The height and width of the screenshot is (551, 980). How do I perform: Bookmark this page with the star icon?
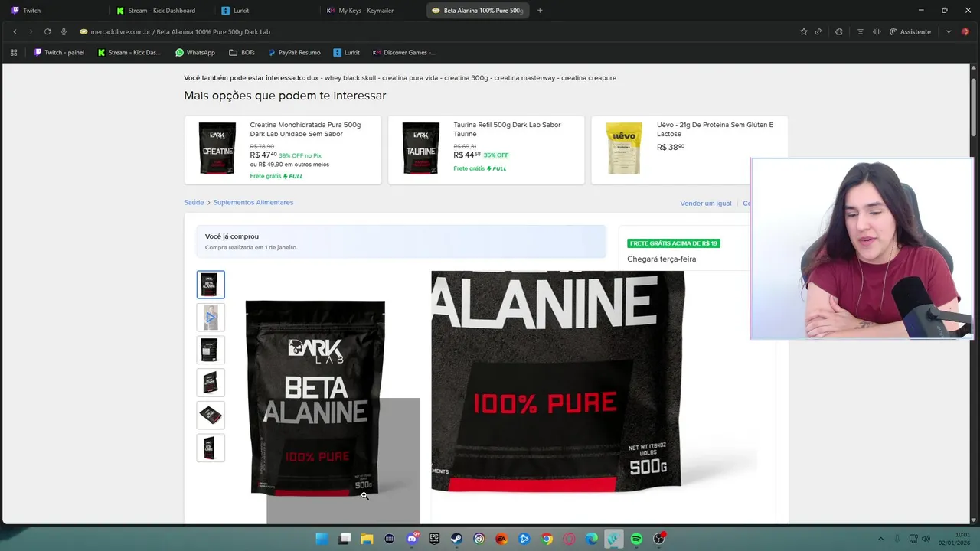pos(804,31)
